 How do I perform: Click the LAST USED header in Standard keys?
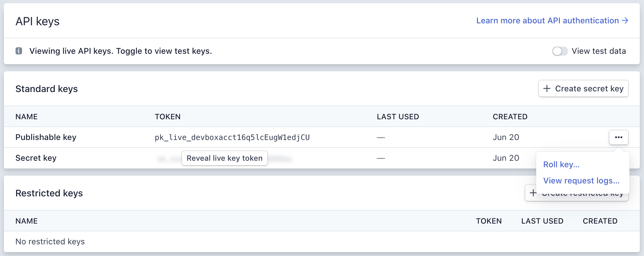pos(398,117)
